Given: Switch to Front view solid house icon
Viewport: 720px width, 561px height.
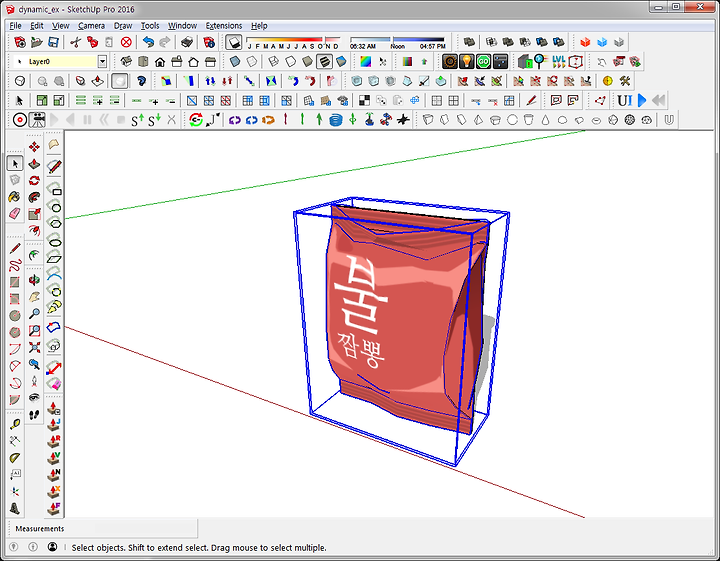Looking at the screenshot, I should coord(160,62).
